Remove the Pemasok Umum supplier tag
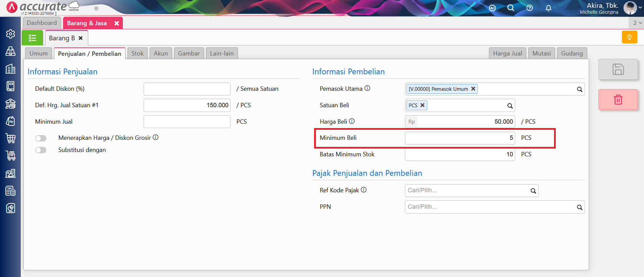644x277 pixels. tap(473, 89)
